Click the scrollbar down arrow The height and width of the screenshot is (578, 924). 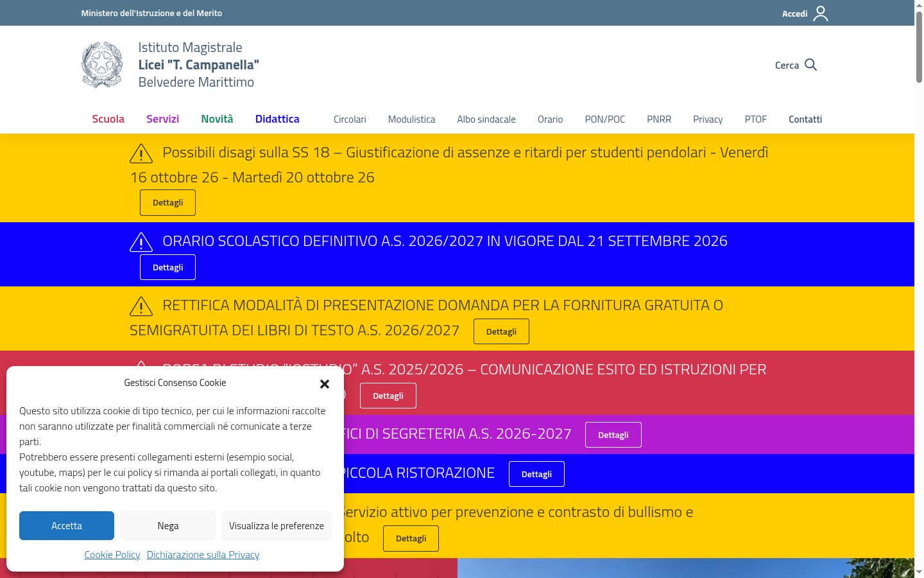pos(919,572)
